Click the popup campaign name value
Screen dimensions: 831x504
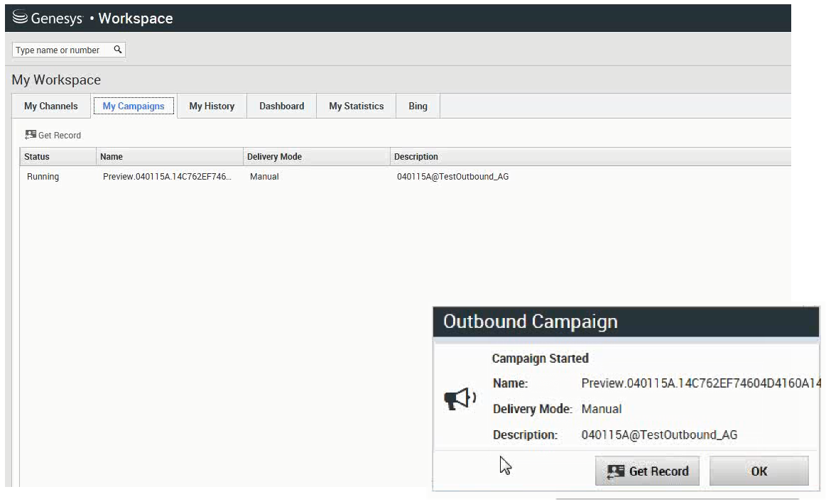pos(700,383)
